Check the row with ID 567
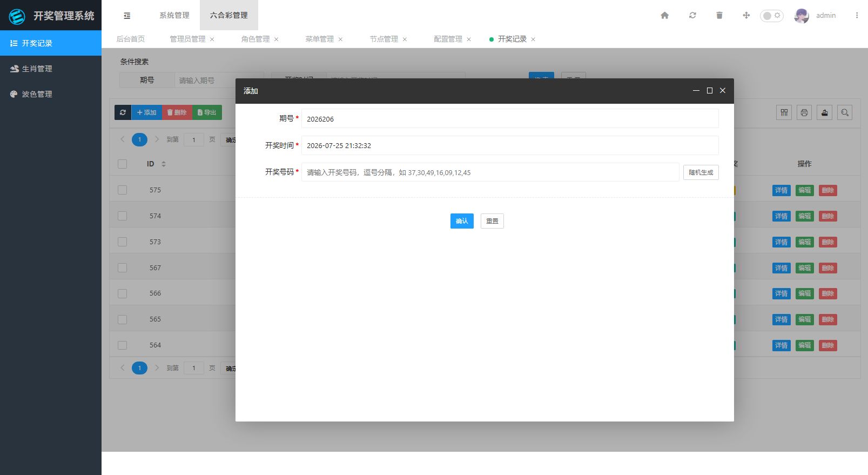This screenshot has width=868, height=475. point(123,267)
